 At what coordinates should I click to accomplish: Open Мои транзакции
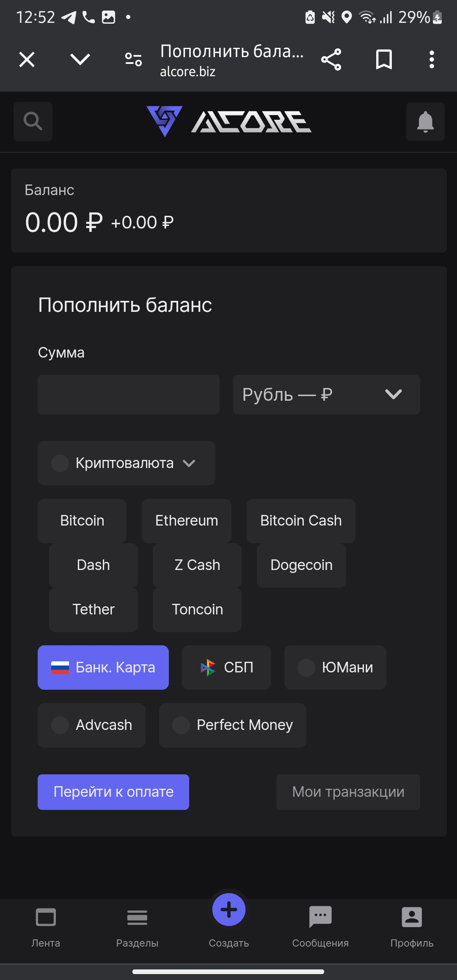coord(348,792)
